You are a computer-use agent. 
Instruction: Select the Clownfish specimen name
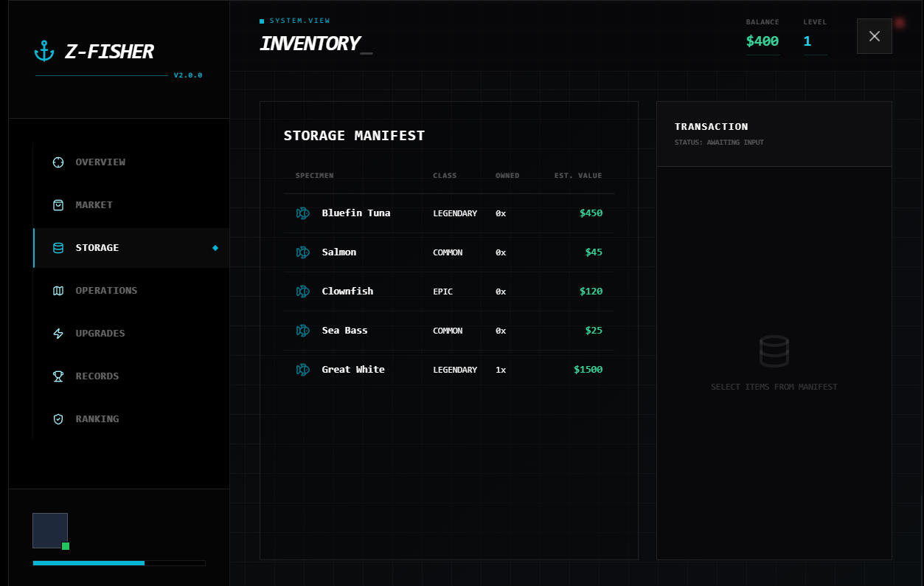[x=347, y=292]
